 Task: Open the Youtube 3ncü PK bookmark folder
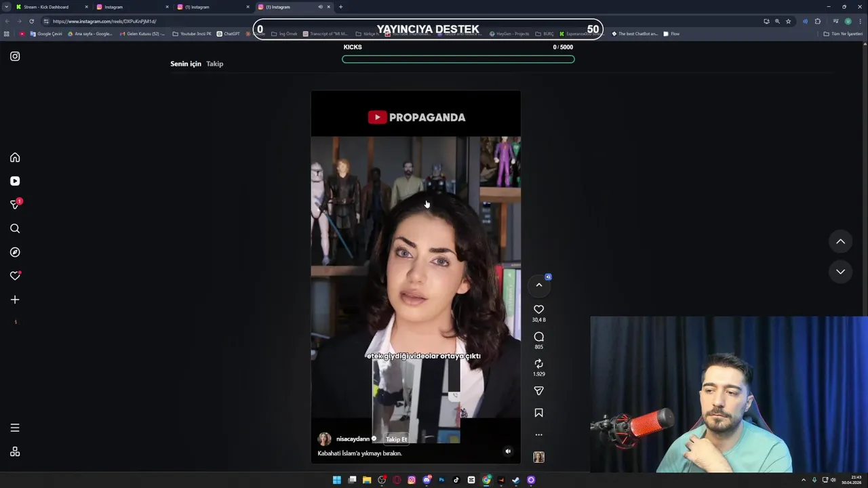tap(192, 34)
